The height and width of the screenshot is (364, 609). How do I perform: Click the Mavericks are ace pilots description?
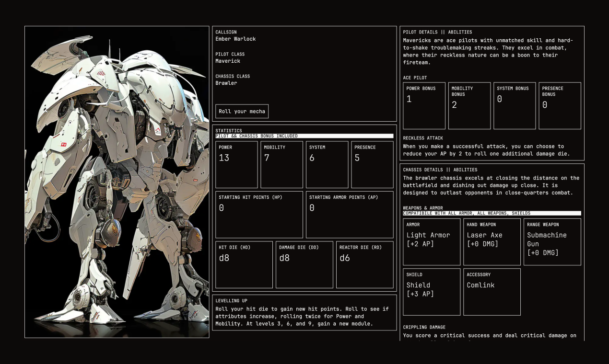pos(488,51)
